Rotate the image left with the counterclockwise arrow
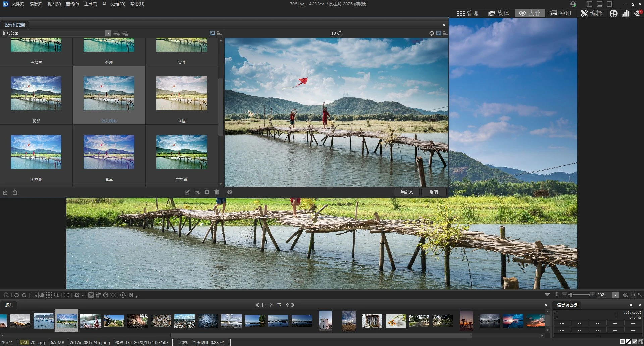The height and width of the screenshot is (346, 644). [16, 295]
